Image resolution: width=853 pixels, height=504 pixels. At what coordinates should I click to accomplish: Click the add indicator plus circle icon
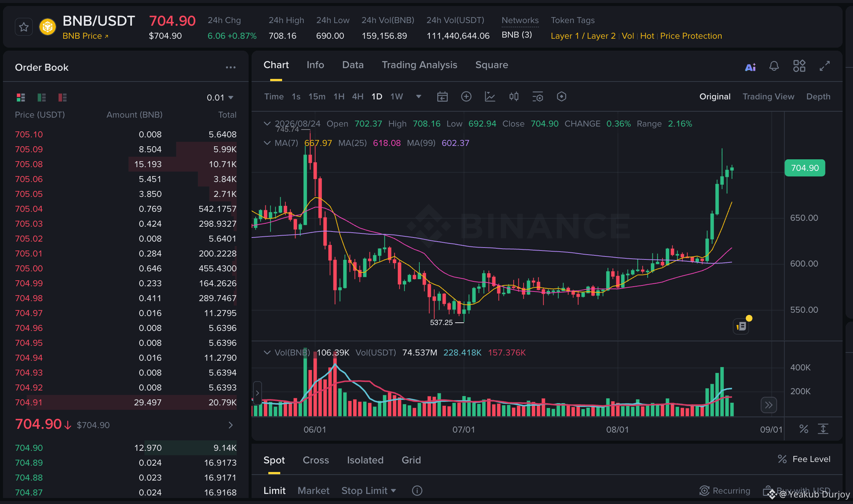coord(466,97)
